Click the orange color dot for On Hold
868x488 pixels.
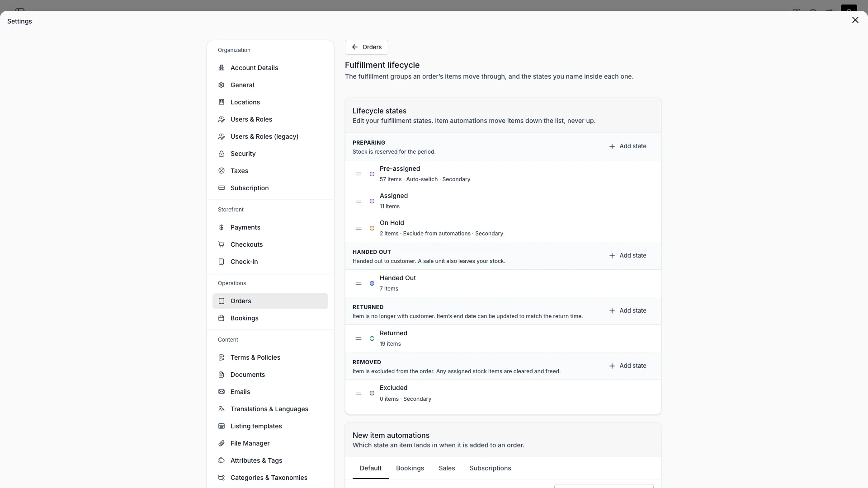point(372,228)
